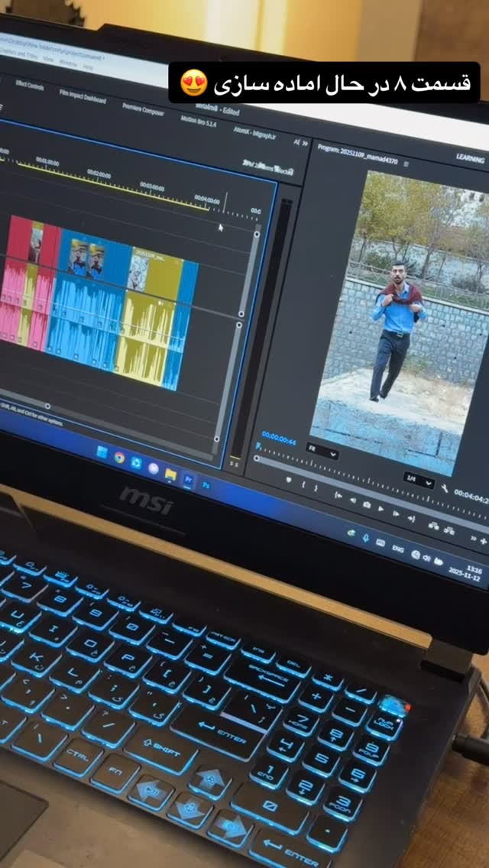
Task: Click the 00:03:00:00 mark on timeline ruler
Action: 152,186
